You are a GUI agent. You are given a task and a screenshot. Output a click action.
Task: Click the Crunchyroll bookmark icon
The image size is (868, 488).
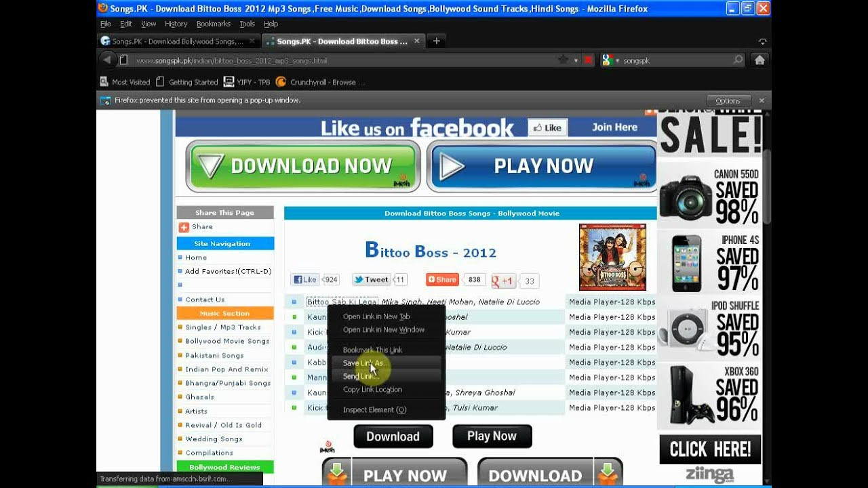(x=281, y=82)
